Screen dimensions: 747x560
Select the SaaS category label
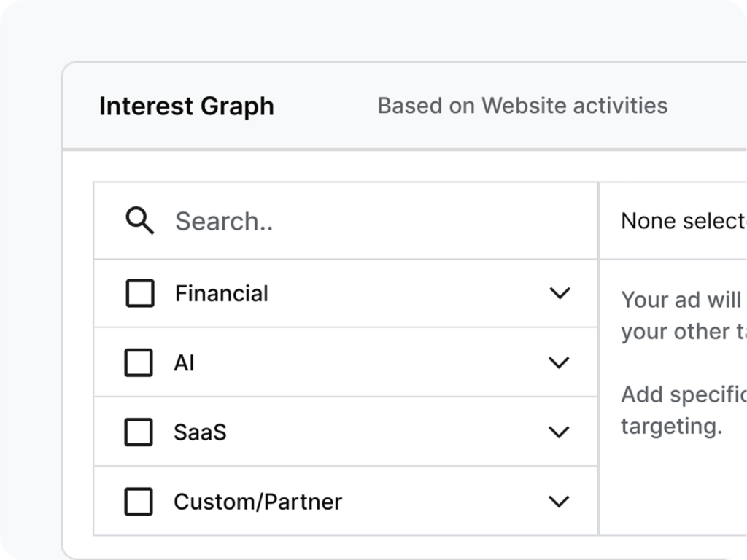tap(200, 432)
